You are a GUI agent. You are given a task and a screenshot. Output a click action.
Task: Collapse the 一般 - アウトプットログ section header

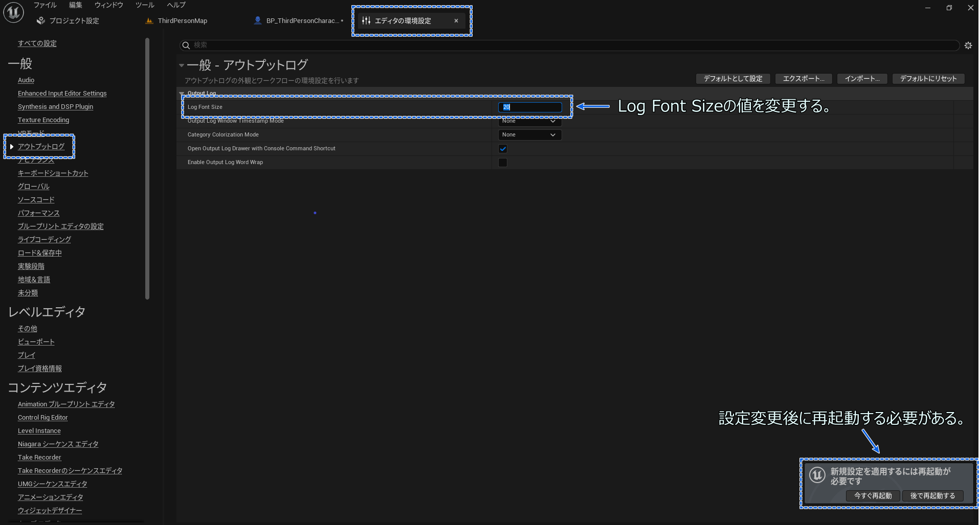coord(182,65)
